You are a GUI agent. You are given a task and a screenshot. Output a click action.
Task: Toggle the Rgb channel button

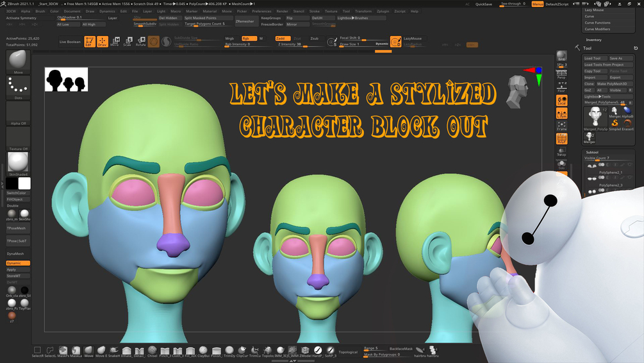(x=249, y=38)
